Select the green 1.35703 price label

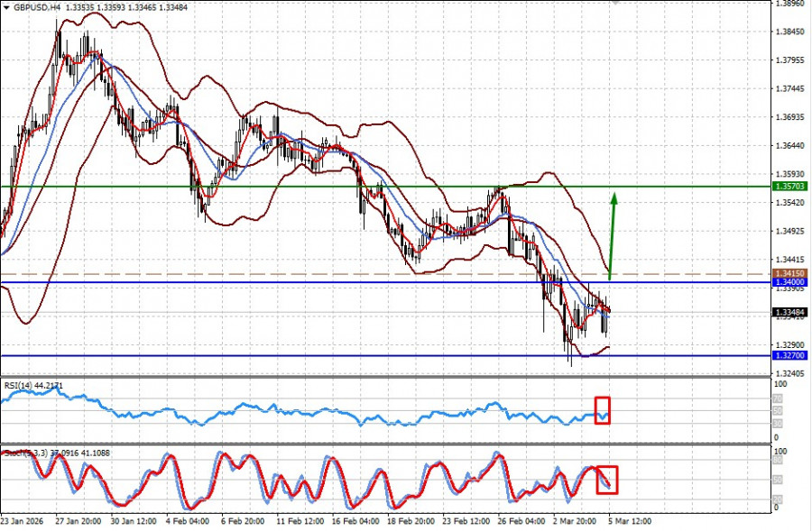(789, 187)
